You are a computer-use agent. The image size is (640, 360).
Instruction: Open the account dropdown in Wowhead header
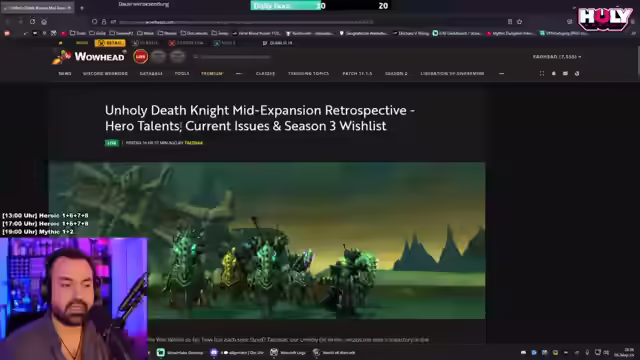click(557, 57)
